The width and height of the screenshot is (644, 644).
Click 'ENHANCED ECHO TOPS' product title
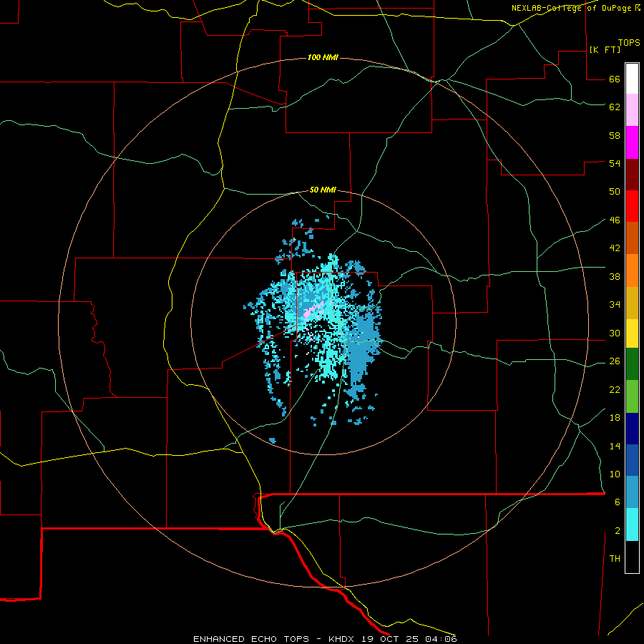(x=251, y=639)
